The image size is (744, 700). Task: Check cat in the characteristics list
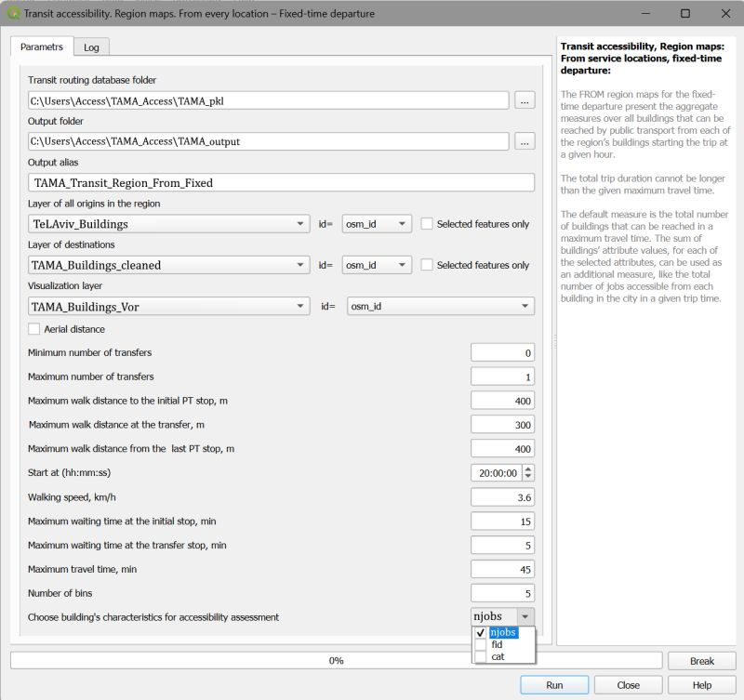[x=480, y=657]
